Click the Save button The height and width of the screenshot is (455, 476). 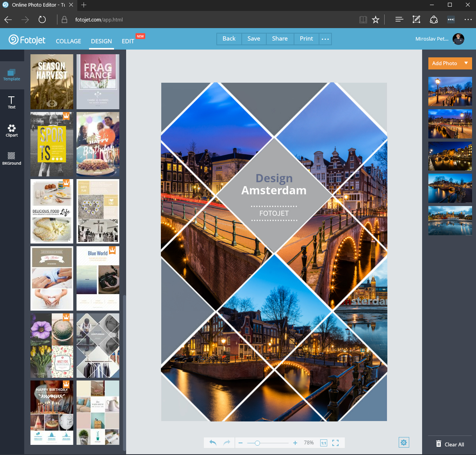point(254,39)
